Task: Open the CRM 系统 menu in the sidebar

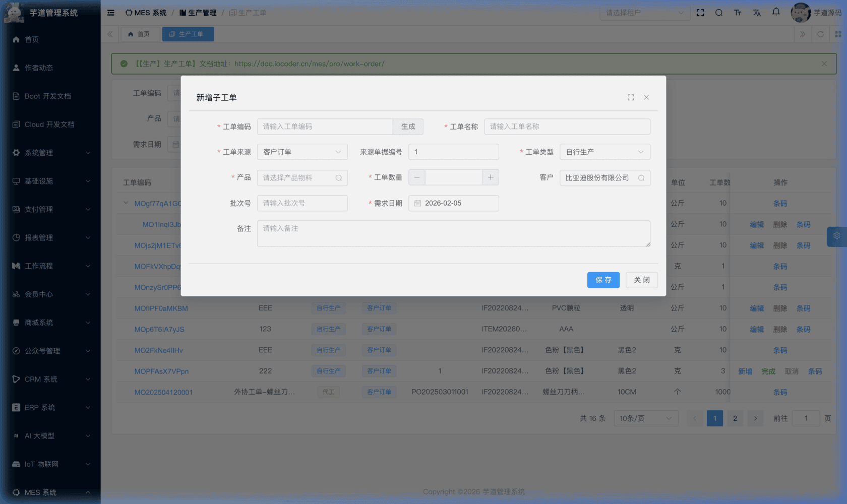Action: pyautogui.click(x=50, y=379)
